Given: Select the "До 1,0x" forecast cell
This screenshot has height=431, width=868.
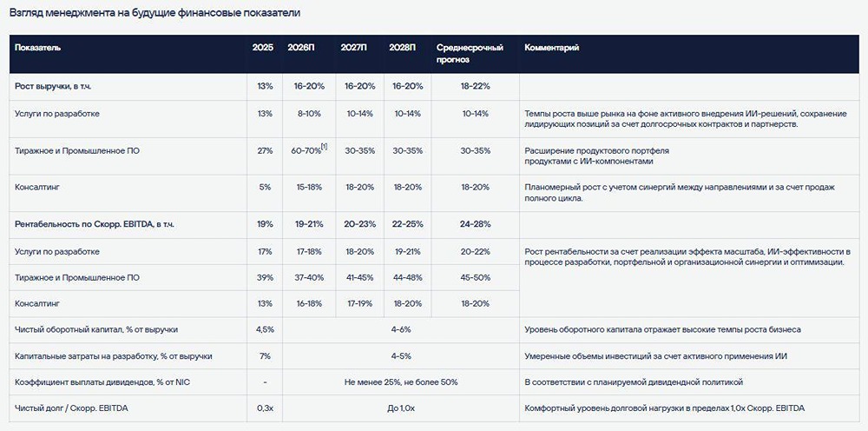Looking at the screenshot, I should pos(400,408).
